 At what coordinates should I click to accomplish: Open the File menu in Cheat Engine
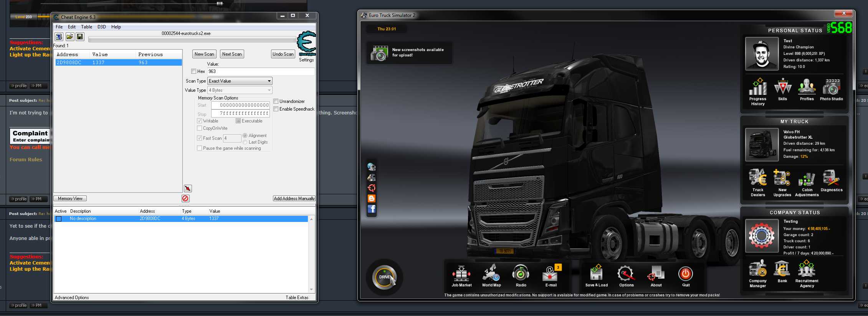pos(59,27)
